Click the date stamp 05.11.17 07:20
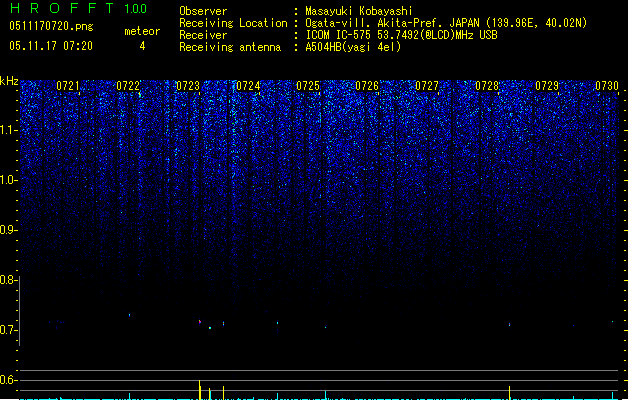This screenshot has height=400, width=629. click(51, 46)
